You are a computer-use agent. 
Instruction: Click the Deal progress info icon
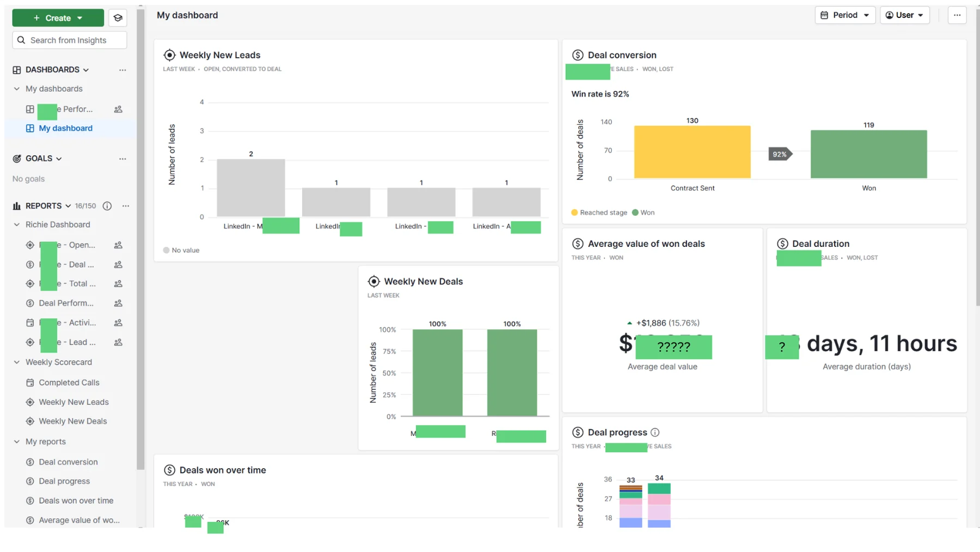point(655,432)
